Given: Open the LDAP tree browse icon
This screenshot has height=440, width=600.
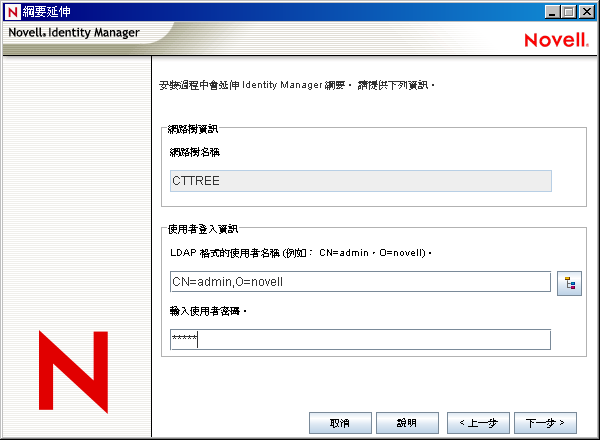Looking at the screenshot, I should point(569,283).
